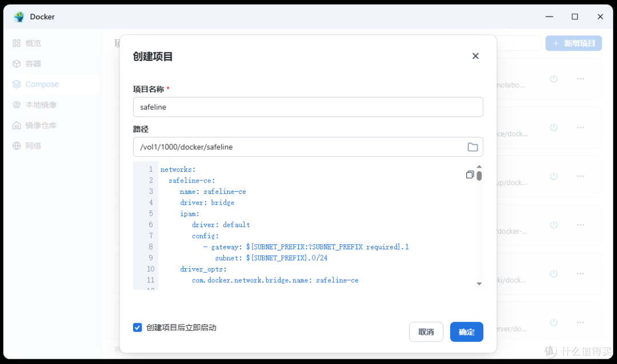Image resolution: width=617 pixels, height=364 pixels.
Task: Open 镜像仓库 in the sidebar
Action: click(53, 125)
